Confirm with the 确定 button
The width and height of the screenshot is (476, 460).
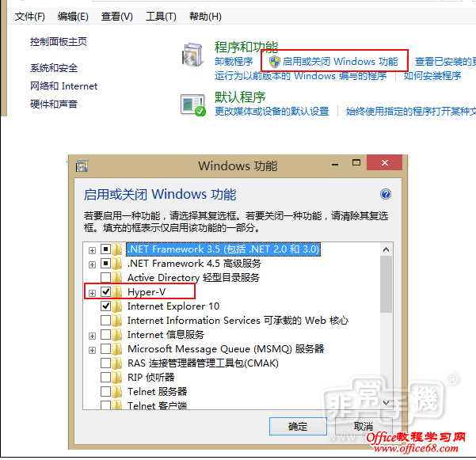298,426
